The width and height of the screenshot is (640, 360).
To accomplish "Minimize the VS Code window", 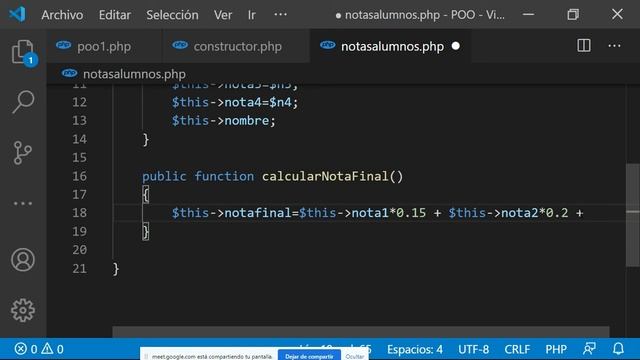I will (x=528, y=15).
